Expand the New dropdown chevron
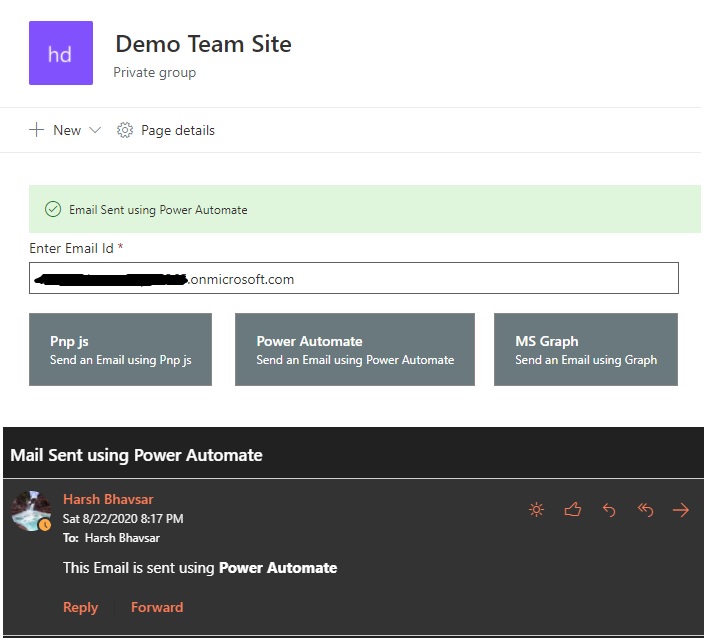The height and width of the screenshot is (638, 708). 95,130
